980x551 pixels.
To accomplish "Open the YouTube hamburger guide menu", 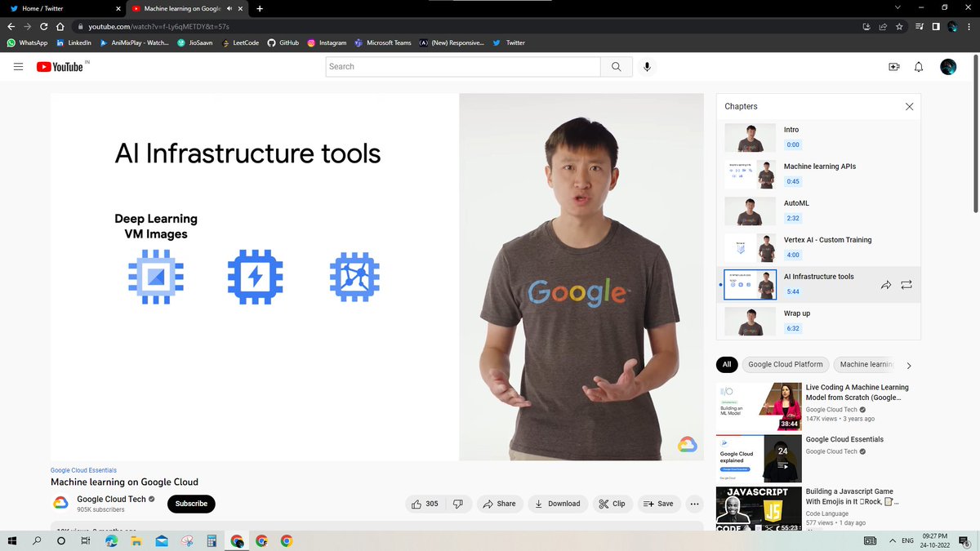I will 18,67.
